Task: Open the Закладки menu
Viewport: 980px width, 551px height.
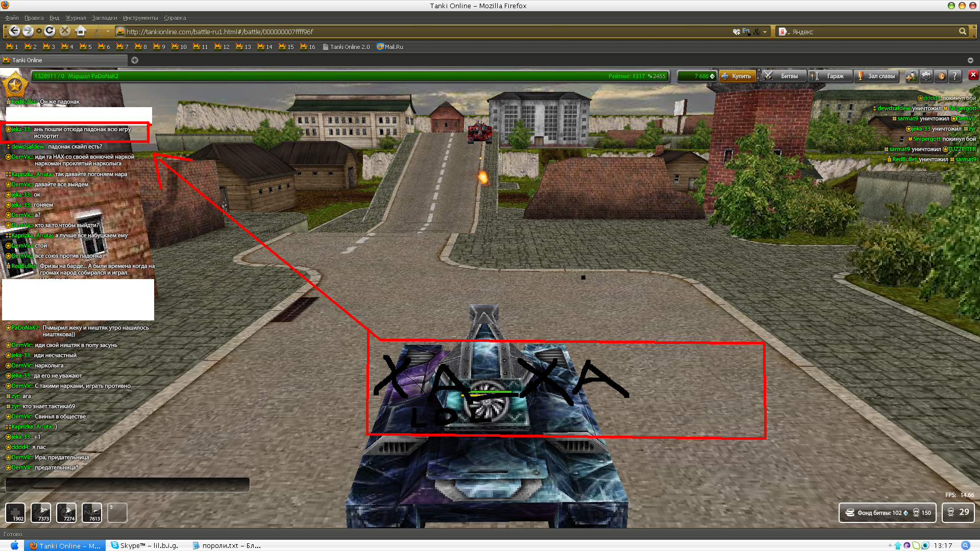Action: [x=105, y=18]
